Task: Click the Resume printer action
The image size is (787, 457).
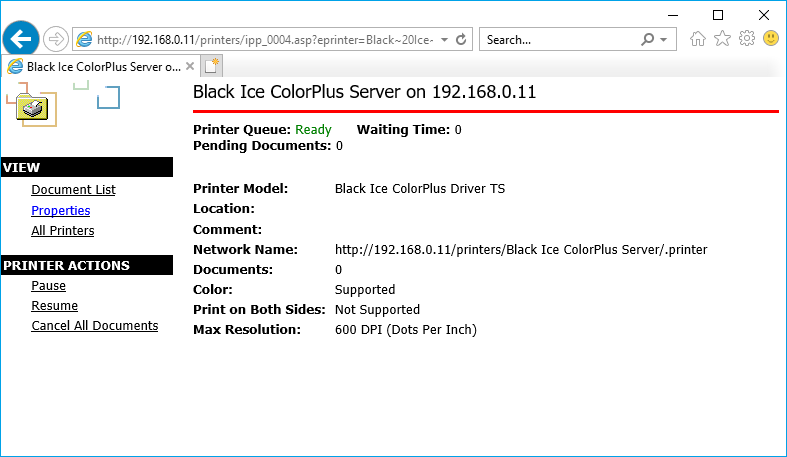Action: 55,306
